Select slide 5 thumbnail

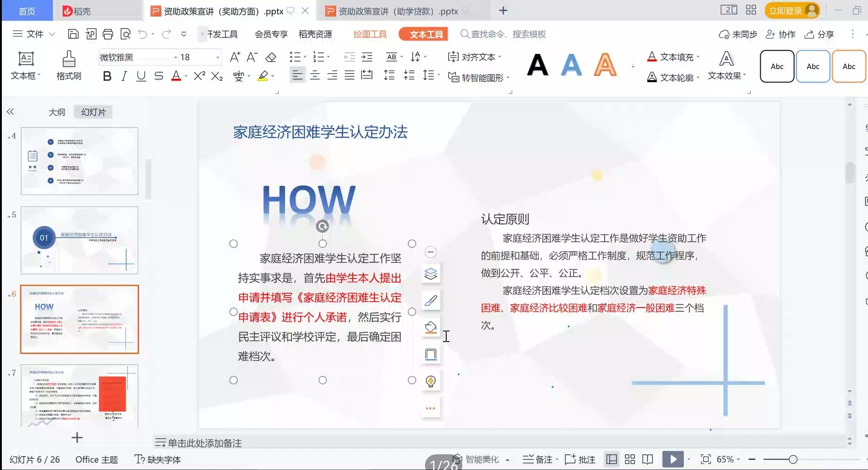click(79, 240)
